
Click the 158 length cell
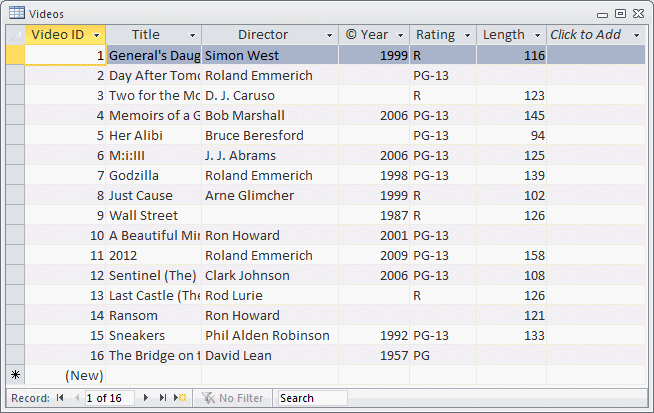click(x=511, y=255)
